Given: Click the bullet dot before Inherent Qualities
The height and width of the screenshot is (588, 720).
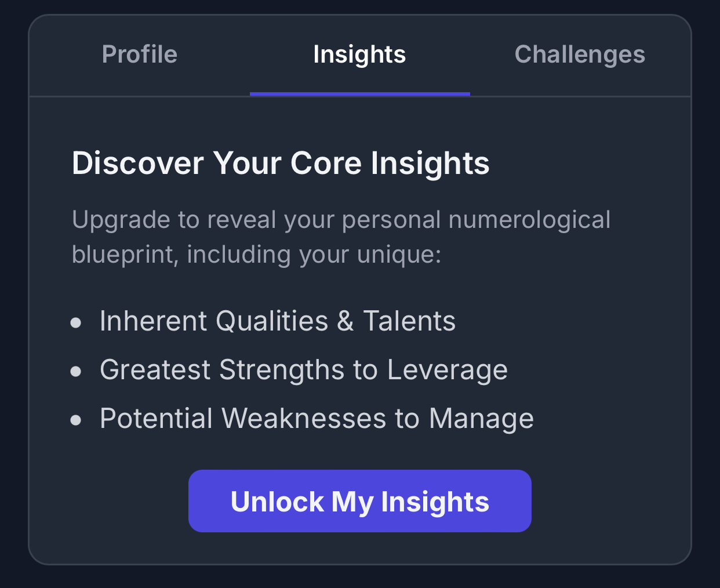Looking at the screenshot, I should pyautogui.click(x=76, y=322).
